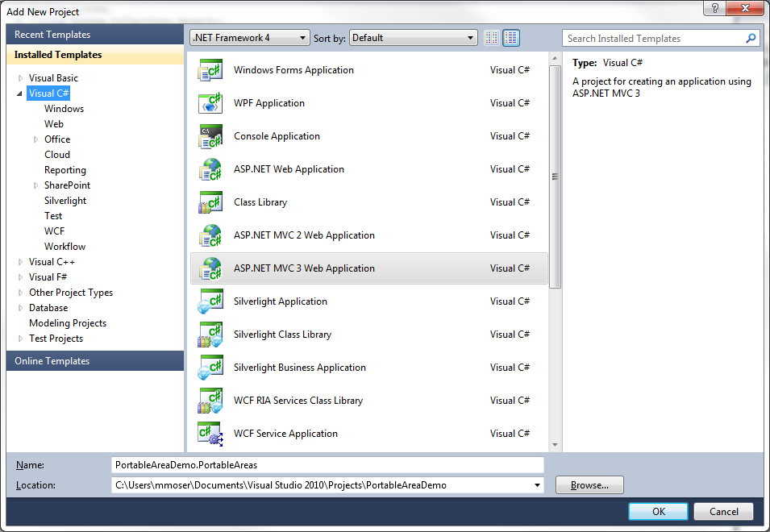The height and width of the screenshot is (532, 770).
Task: Click the "Windows Forms Application" template name
Action: click(x=293, y=70)
